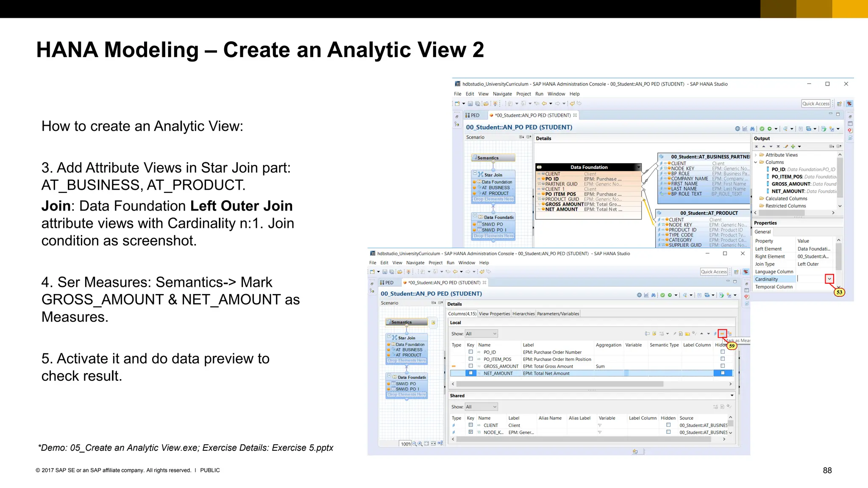Open the Show dropdown in the Shared section
Screen dimensions: 868x488
click(x=481, y=407)
